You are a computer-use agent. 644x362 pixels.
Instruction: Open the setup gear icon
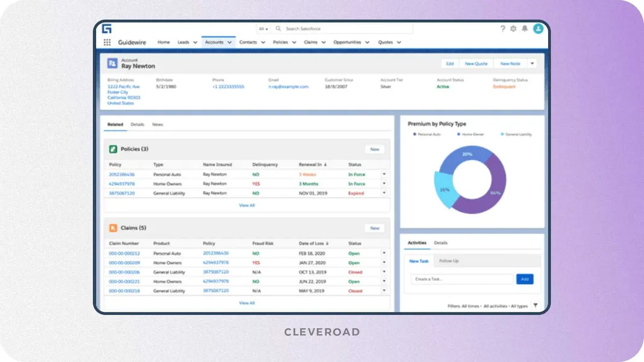(x=514, y=29)
